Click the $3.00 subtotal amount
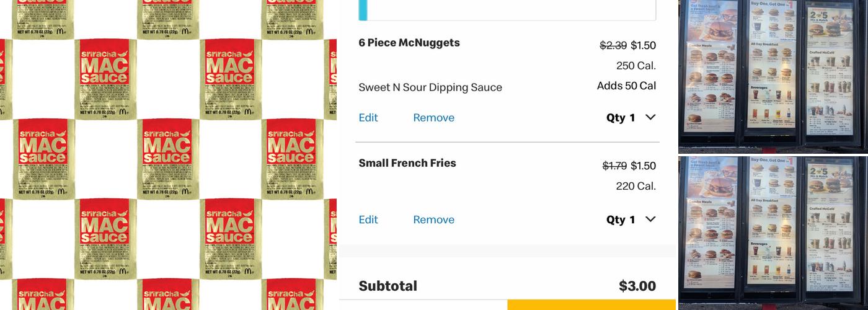Viewport: 868px width, 310px height. (637, 286)
